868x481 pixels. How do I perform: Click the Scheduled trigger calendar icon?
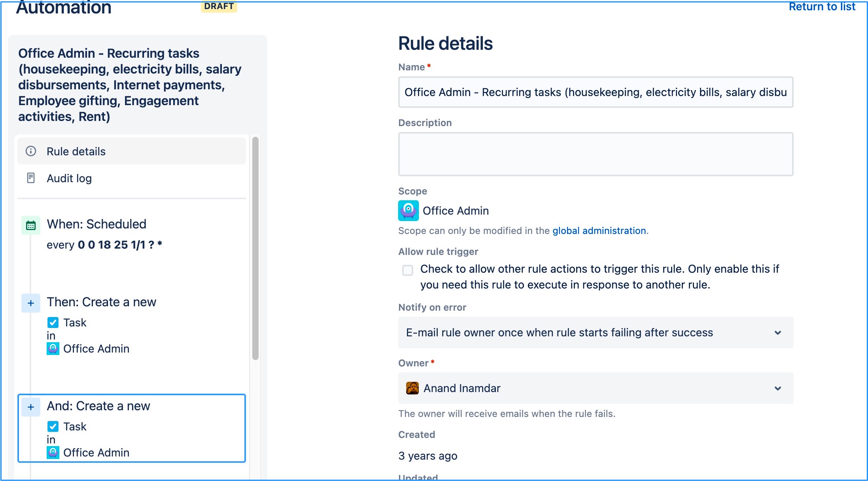(x=31, y=225)
